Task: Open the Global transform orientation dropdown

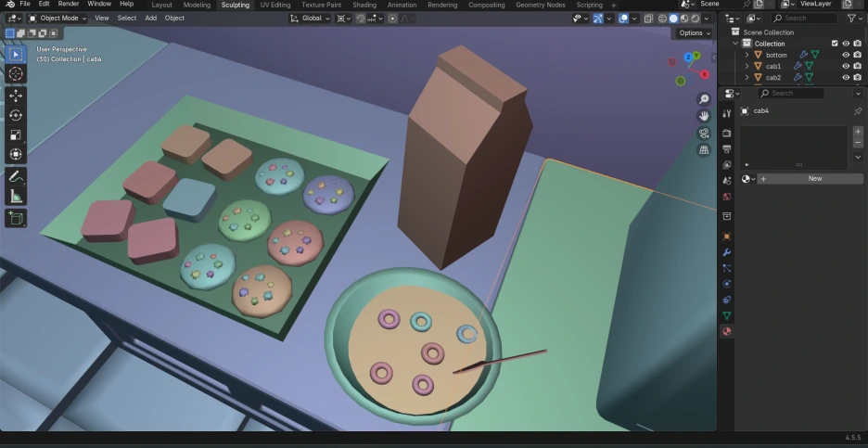Action: click(x=311, y=19)
